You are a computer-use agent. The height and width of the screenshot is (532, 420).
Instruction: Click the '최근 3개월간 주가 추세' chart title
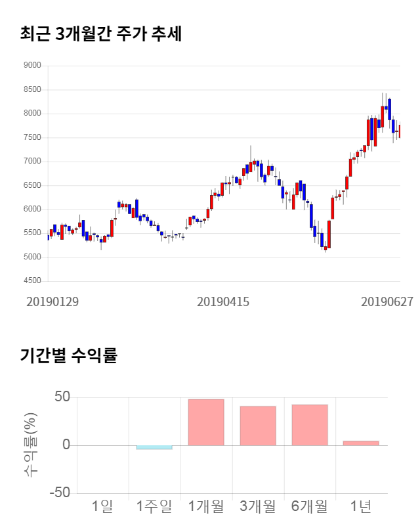pos(101,33)
